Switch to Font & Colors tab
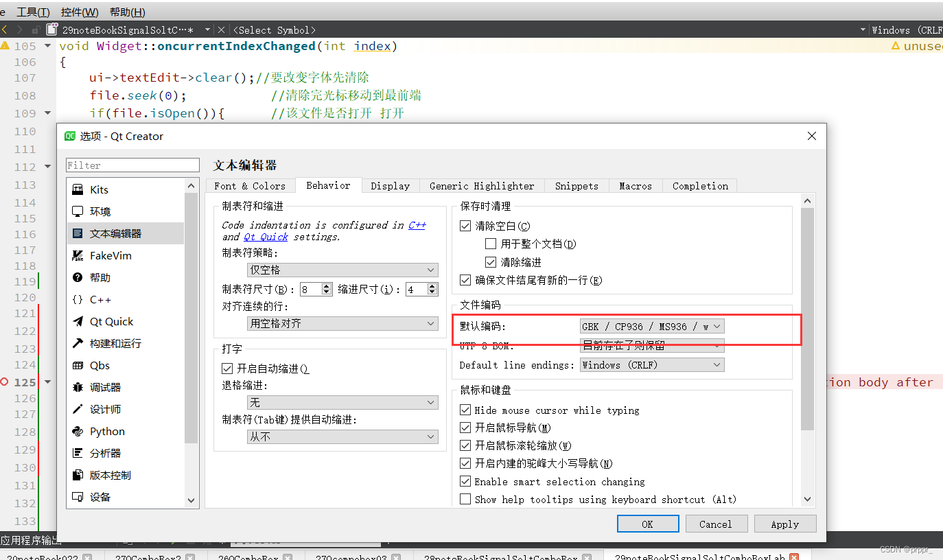Viewport: 943px width, 560px height. pos(250,186)
